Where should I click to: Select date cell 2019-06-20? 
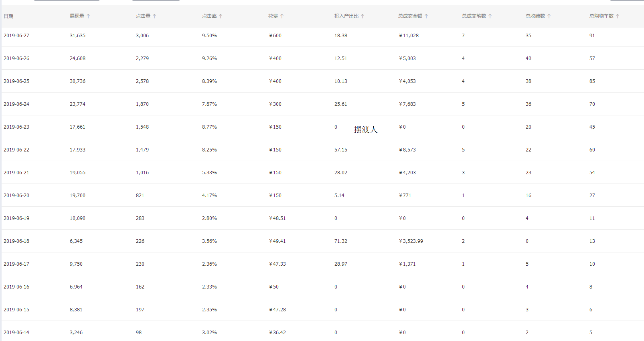click(x=16, y=196)
